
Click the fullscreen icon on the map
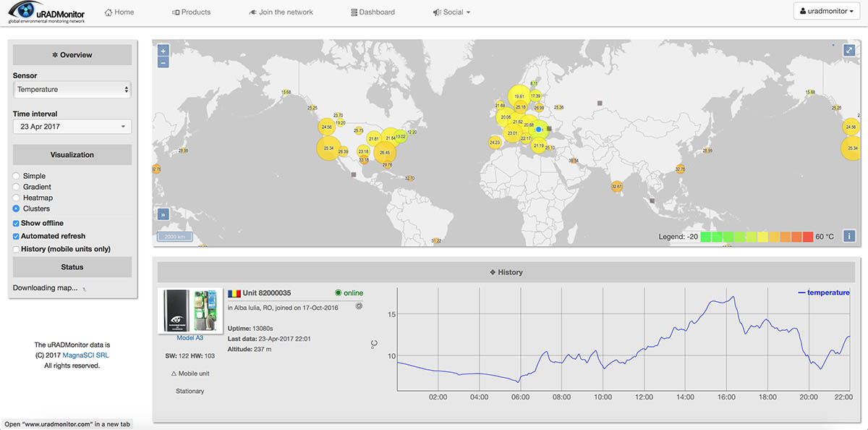(x=848, y=50)
